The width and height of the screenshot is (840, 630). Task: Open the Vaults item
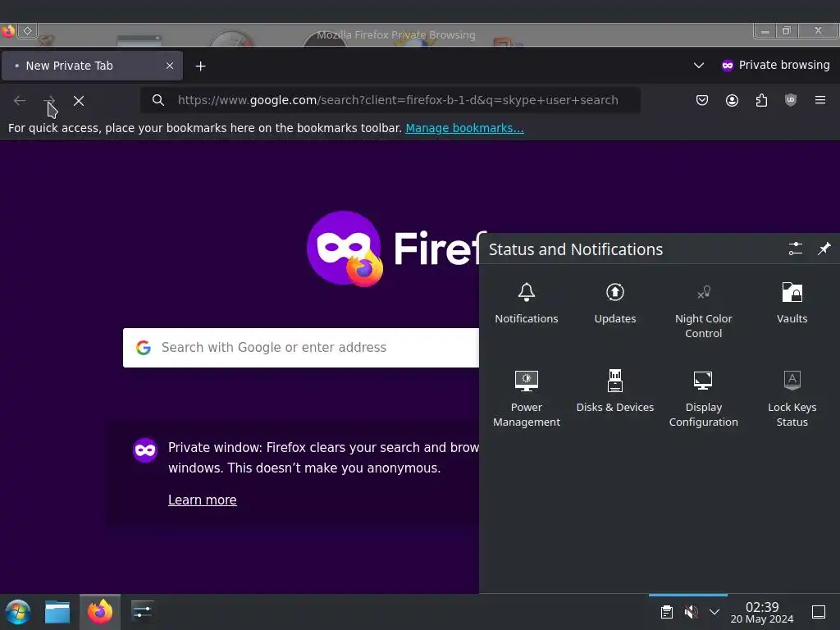[x=792, y=304]
